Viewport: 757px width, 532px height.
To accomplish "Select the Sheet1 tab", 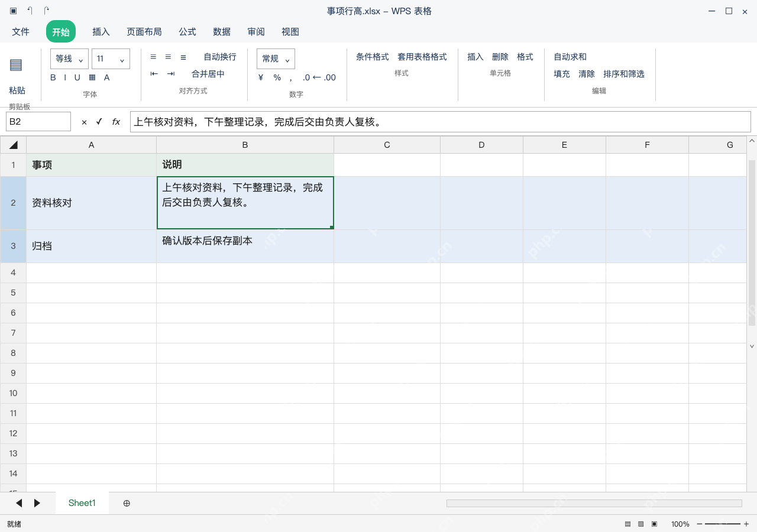I will click(82, 503).
